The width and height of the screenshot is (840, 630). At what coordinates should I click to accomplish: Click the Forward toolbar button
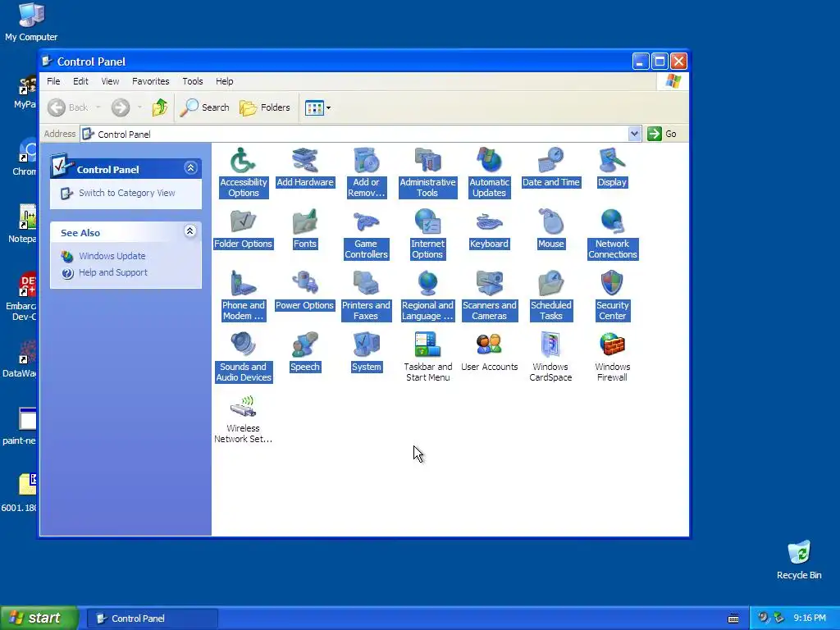(x=121, y=107)
